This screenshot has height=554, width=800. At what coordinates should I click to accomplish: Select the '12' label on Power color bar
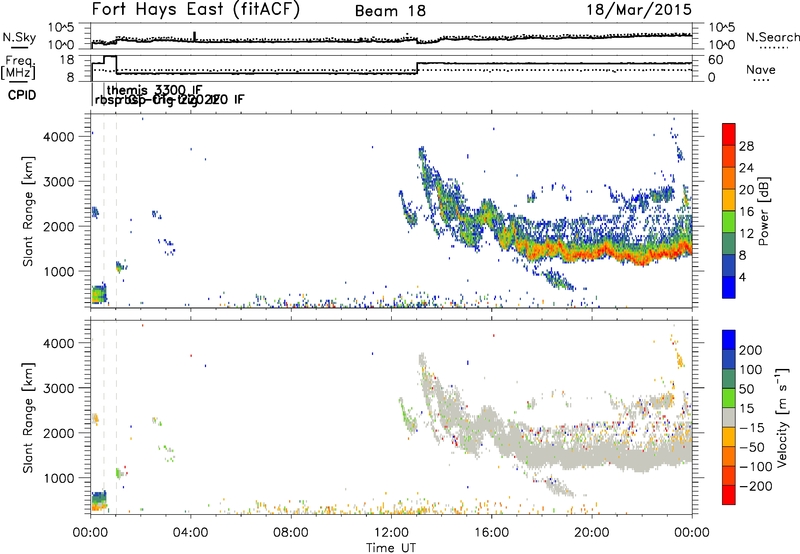(x=746, y=234)
